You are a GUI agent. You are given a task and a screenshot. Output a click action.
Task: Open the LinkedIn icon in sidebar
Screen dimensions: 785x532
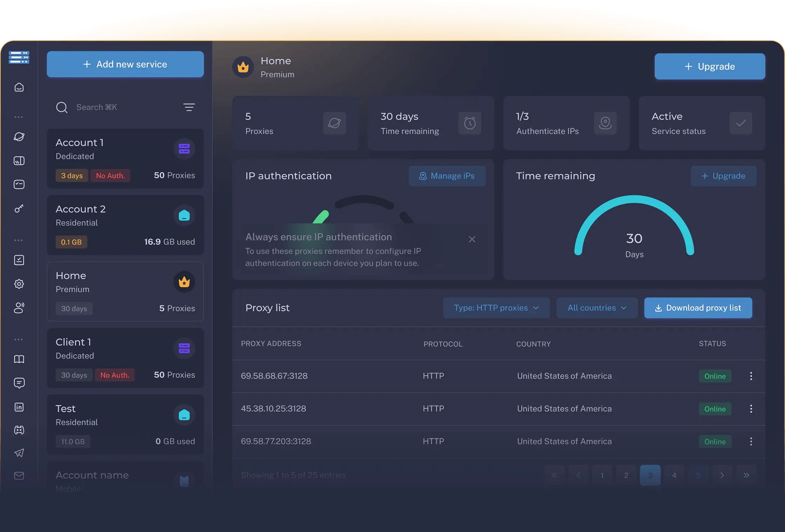pyautogui.click(x=19, y=407)
